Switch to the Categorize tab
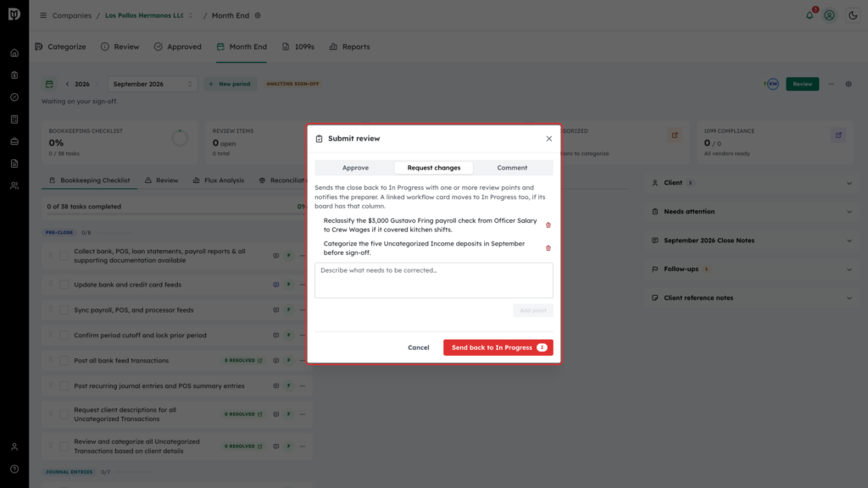The image size is (868, 488). pos(60,47)
